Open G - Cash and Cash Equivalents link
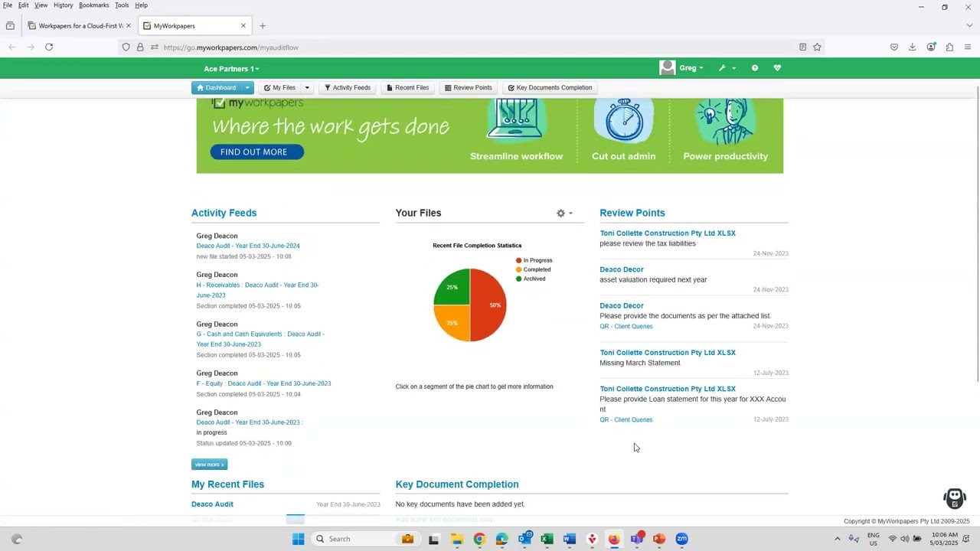980x551 pixels. pyautogui.click(x=260, y=339)
